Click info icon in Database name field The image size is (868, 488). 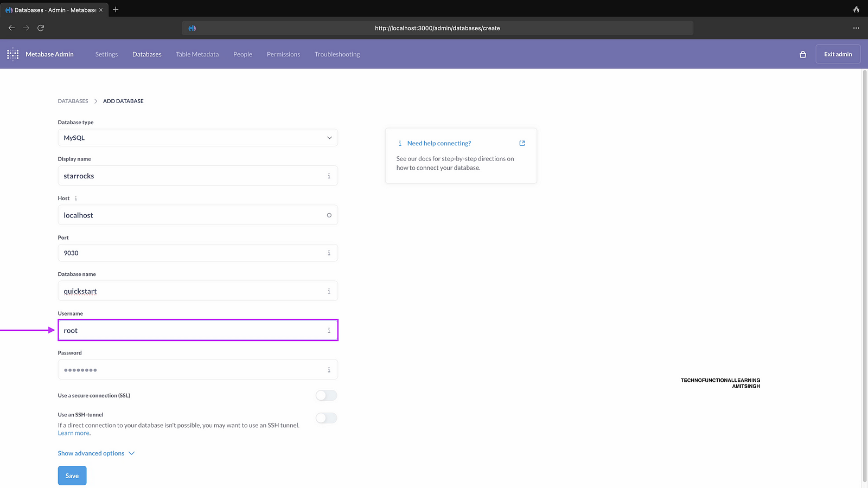(x=329, y=291)
